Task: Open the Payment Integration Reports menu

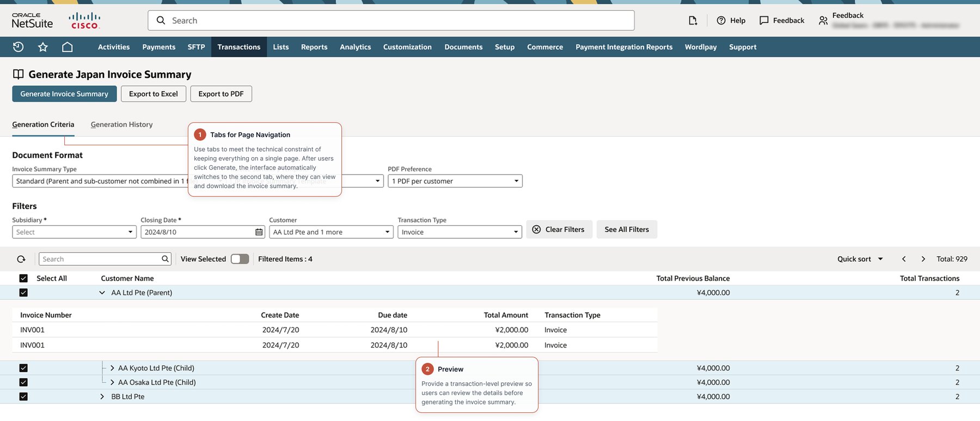Action: pyautogui.click(x=624, y=47)
